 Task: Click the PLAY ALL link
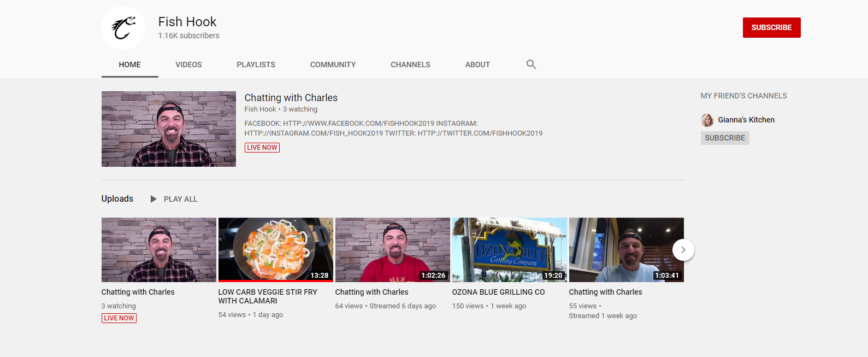pyautogui.click(x=181, y=199)
